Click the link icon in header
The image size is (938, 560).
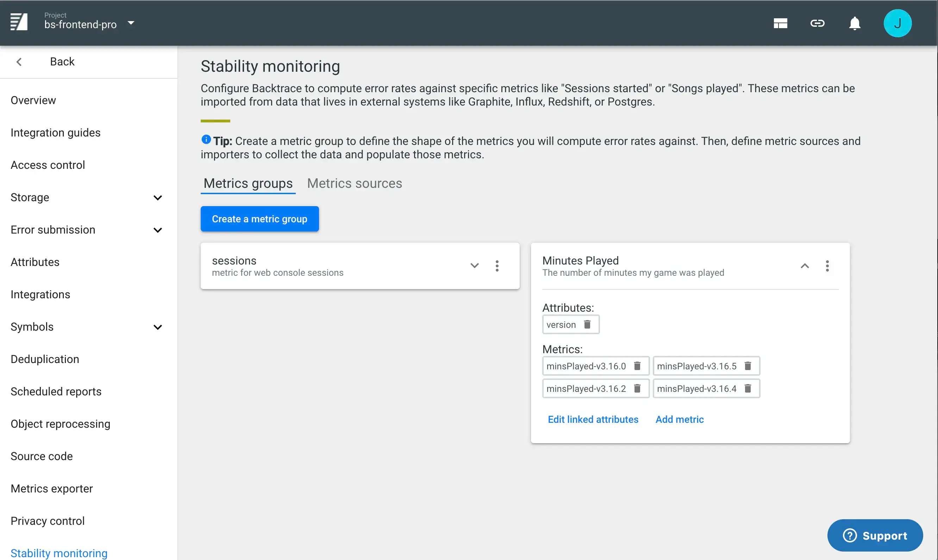(817, 24)
